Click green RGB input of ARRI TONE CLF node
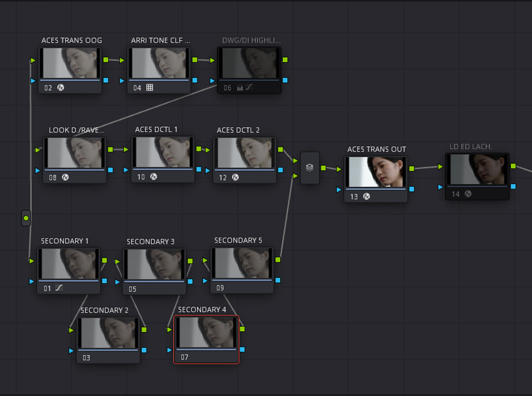The image size is (532, 396). 122,60
